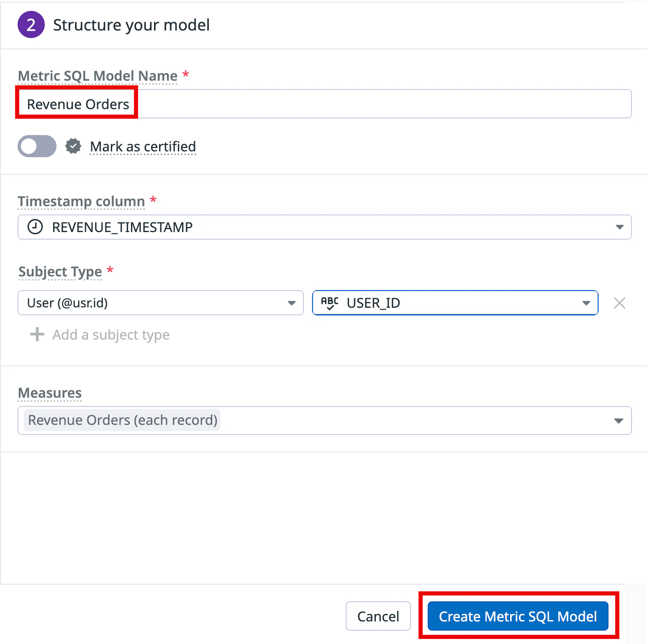Open the REVENUE_TIMESTAMP column dropdown
Screen dimensions: 647x644
[x=619, y=227]
